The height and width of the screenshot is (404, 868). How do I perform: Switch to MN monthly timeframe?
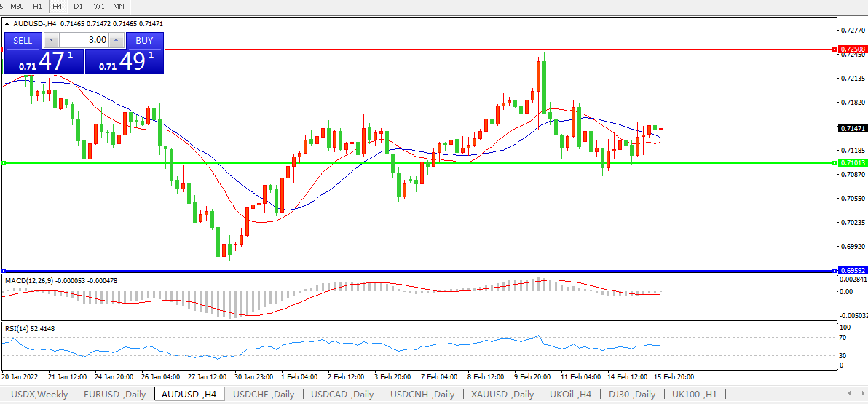(x=118, y=6)
